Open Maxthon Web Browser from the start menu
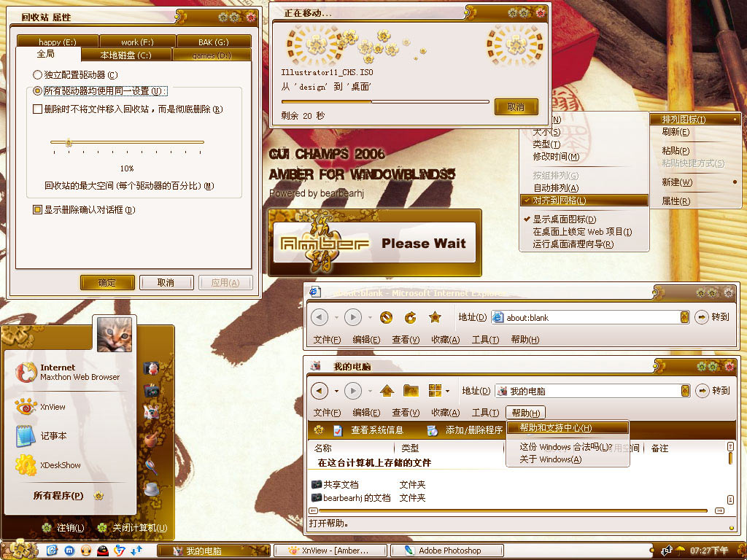 pyautogui.click(x=68, y=372)
